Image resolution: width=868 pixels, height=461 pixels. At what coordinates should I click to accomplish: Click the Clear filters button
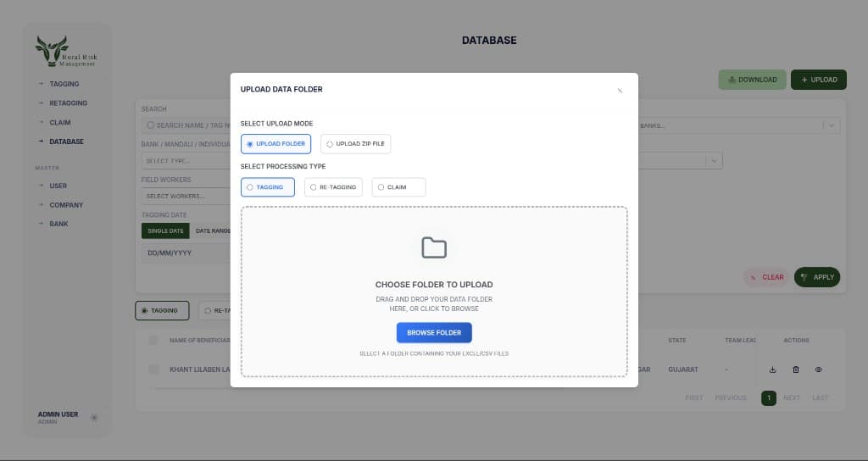(x=766, y=277)
